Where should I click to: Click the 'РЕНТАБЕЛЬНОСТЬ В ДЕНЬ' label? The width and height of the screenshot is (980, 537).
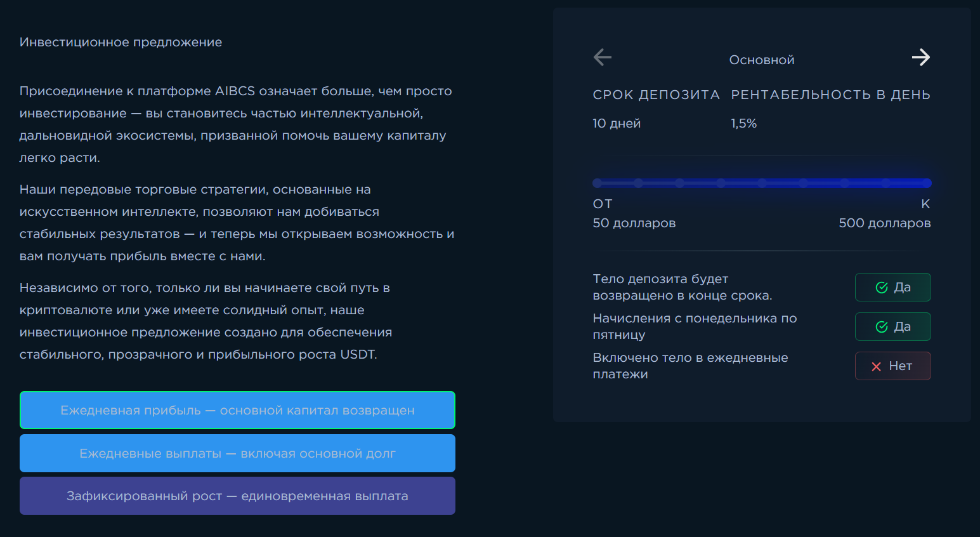click(831, 95)
